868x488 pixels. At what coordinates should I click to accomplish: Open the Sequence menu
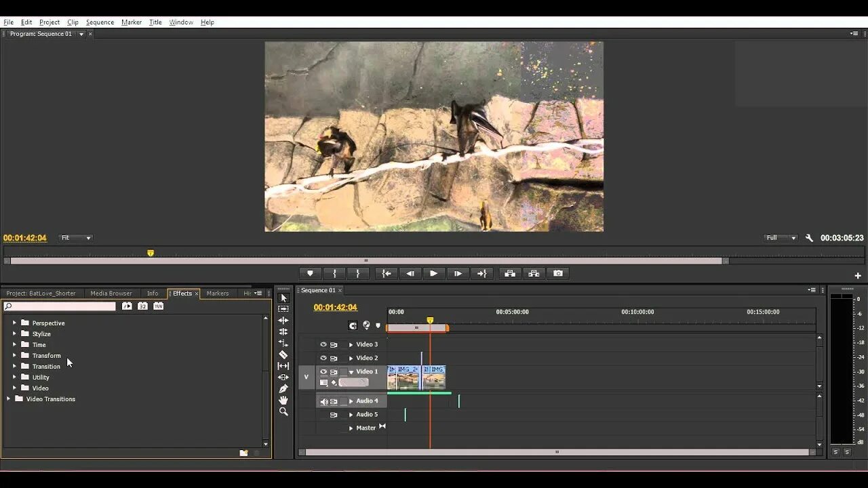pos(100,22)
